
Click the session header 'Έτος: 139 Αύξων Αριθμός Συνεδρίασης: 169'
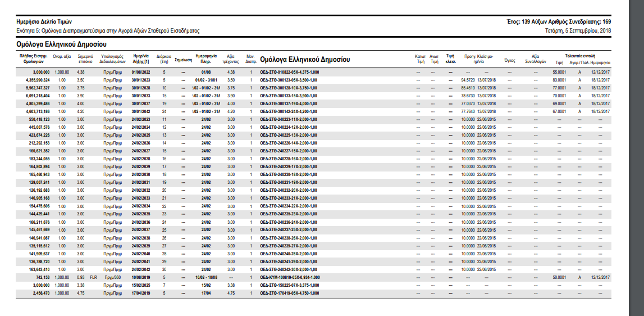tap(559, 22)
